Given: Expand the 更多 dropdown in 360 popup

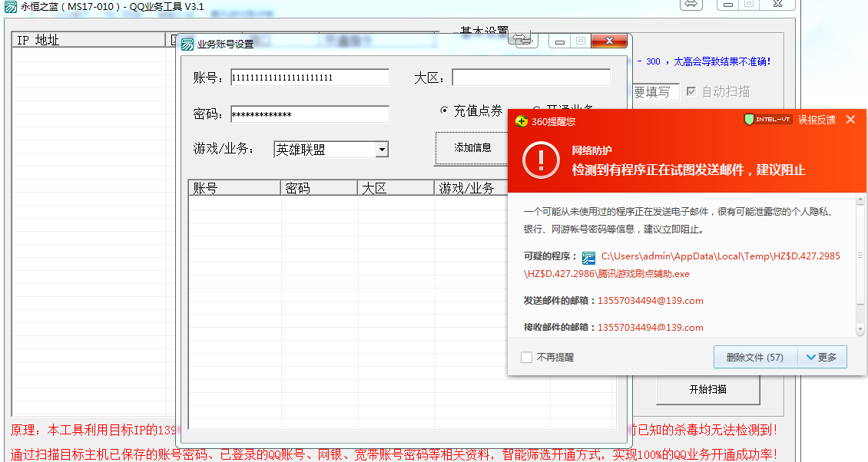Looking at the screenshot, I should [x=822, y=358].
